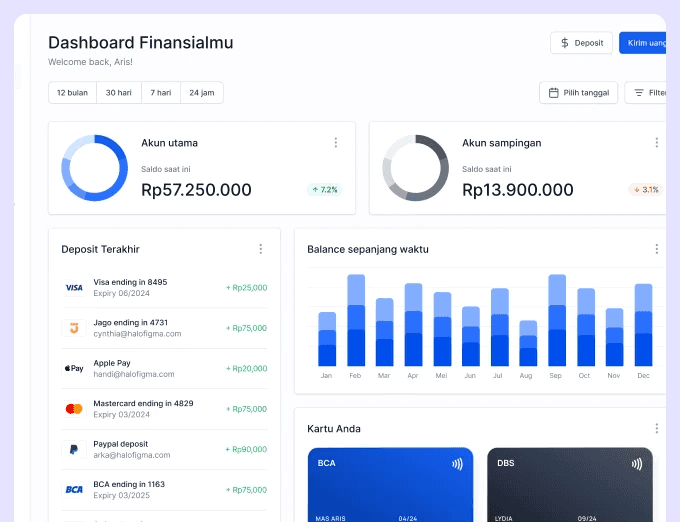Viewport: 680px width, 522px height.
Task: Switch to the 7 hari range
Action: point(161,93)
